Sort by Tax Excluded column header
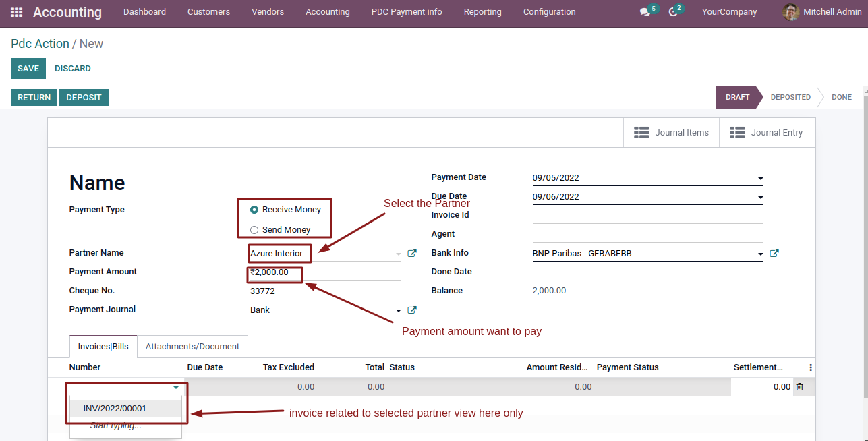 (x=289, y=367)
